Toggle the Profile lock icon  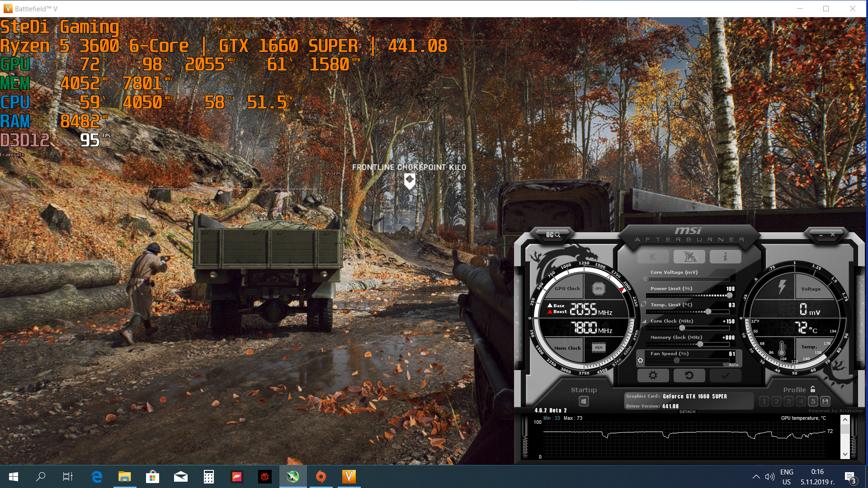(813, 389)
